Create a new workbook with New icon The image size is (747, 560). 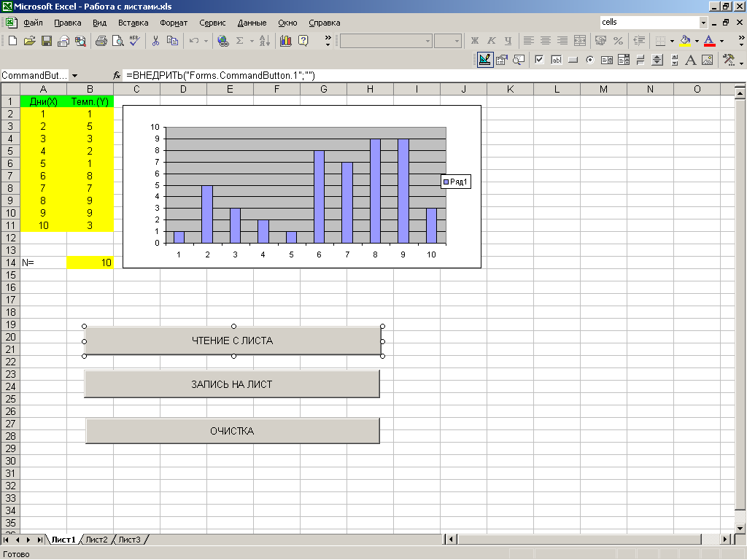tap(13, 41)
